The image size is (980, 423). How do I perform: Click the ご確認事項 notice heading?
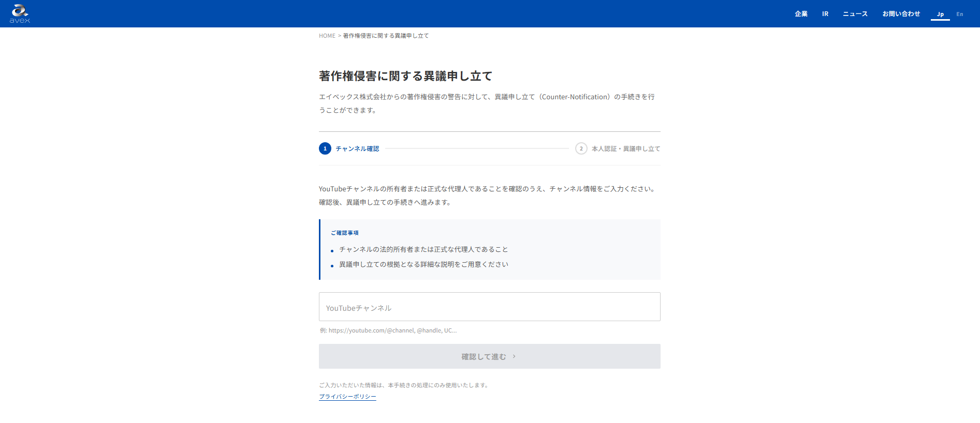pos(345,233)
